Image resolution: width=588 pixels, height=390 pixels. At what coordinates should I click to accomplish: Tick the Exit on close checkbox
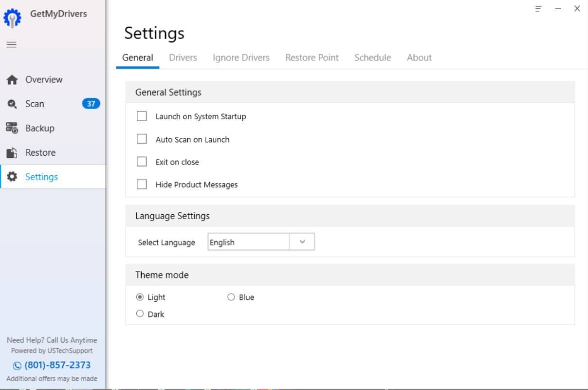tap(142, 162)
